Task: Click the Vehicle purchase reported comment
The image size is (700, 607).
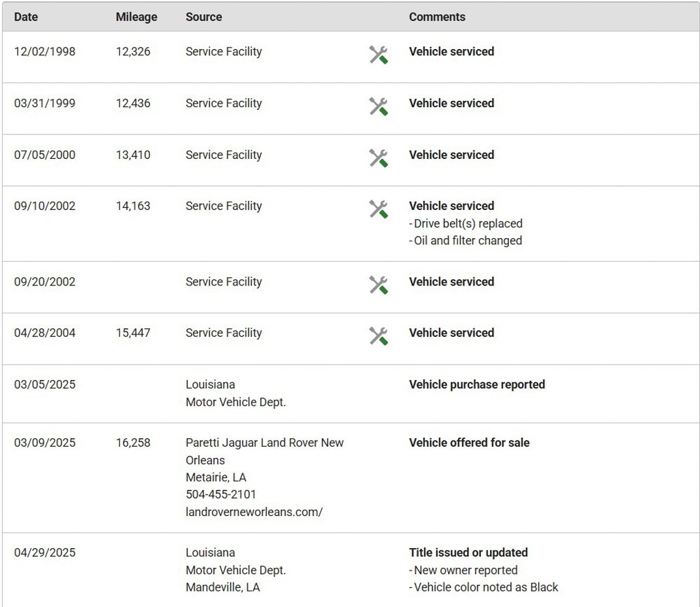Action: (477, 384)
